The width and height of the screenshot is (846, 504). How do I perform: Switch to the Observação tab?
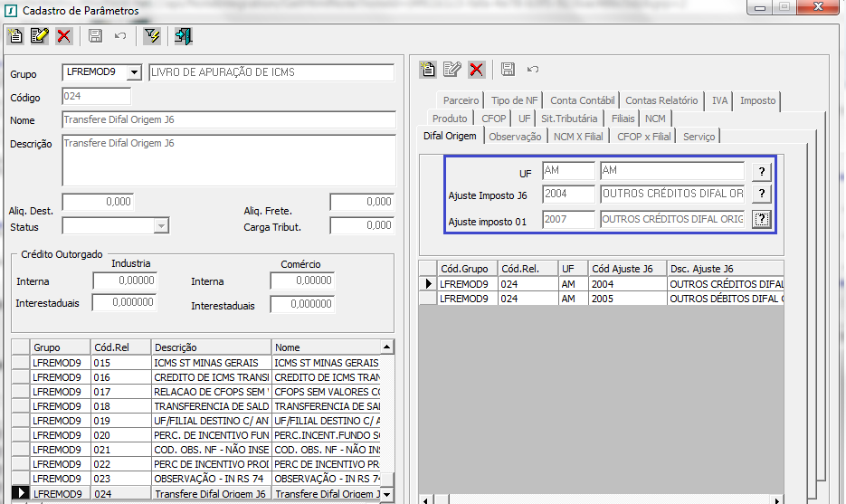pos(515,137)
